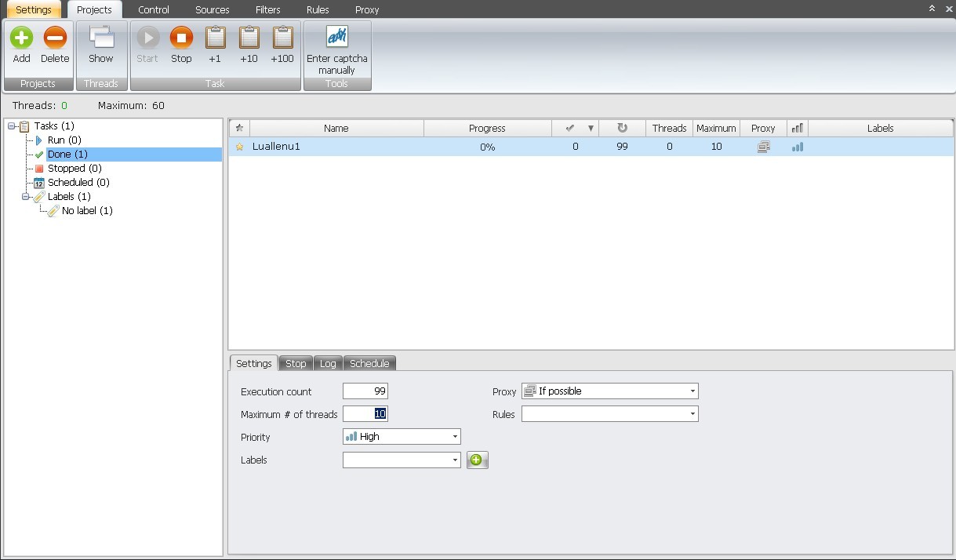The height and width of the screenshot is (560, 956).
Task: Click the greyed Start task icon
Action: pyautogui.click(x=147, y=38)
